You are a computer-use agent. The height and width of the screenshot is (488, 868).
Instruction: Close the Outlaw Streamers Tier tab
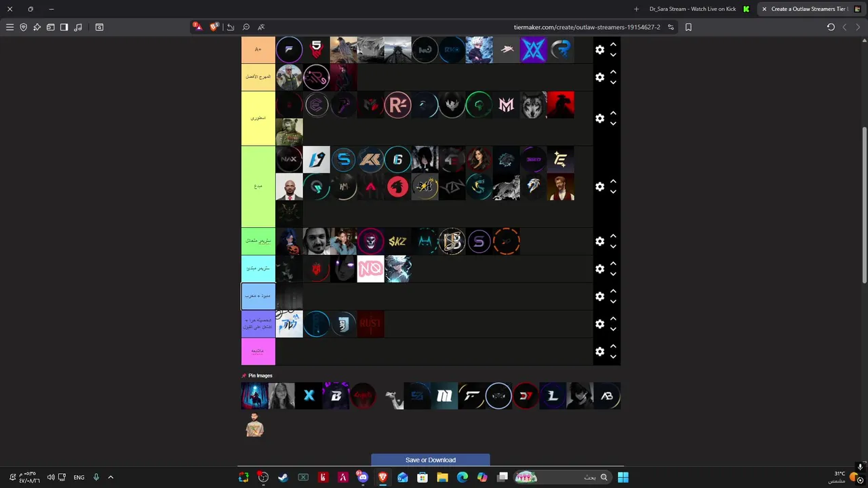[764, 9]
